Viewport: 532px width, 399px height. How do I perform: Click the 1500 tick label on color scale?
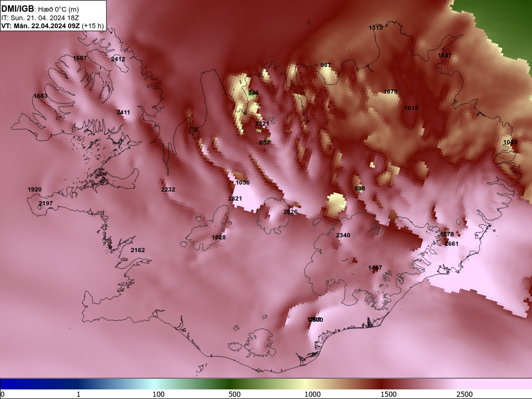[388, 394]
